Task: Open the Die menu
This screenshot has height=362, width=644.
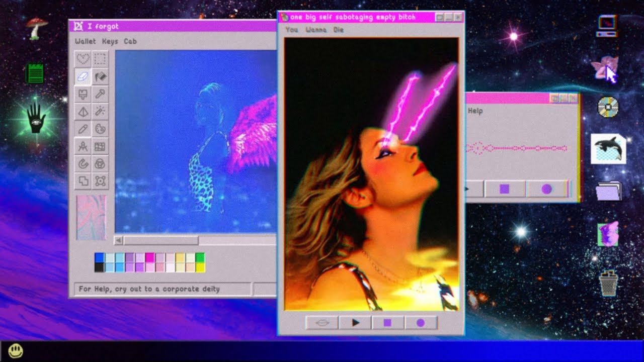Action: pyautogui.click(x=339, y=30)
